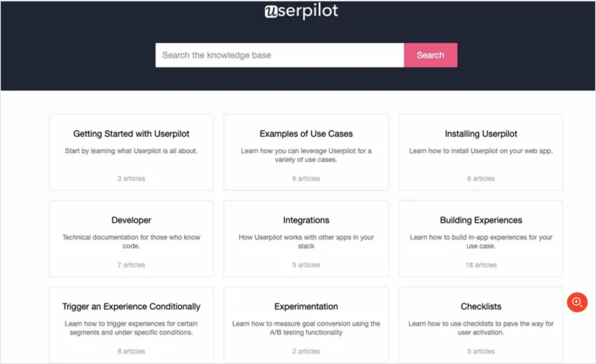Image resolution: width=596 pixels, height=364 pixels.
Task: Click the red zoom magnifier icon
Action: click(577, 302)
